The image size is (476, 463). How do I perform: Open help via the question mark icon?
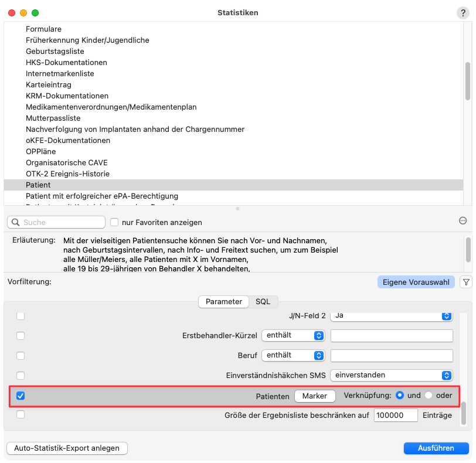click(x=463, y=12)
